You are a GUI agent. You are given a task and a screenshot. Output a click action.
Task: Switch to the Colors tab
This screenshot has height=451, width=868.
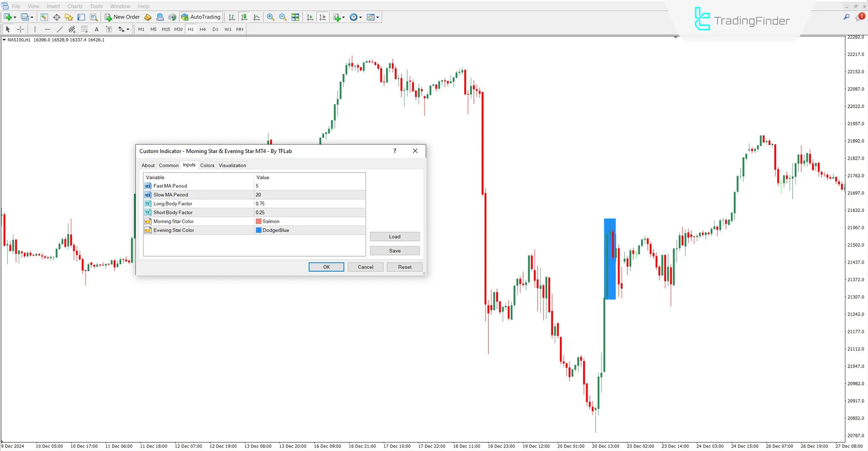tap(207, 165)
